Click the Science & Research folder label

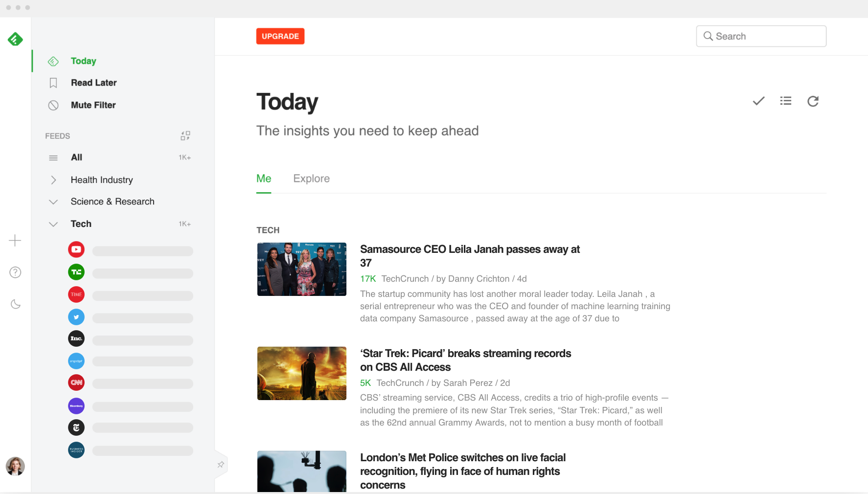point(113,202)
